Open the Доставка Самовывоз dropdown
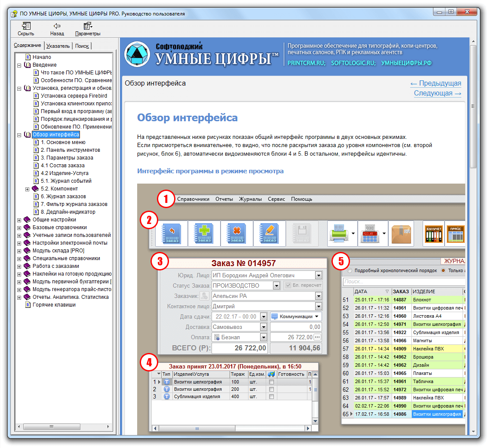Viewport: 488px width, 448px height. (x=264, y=327)
